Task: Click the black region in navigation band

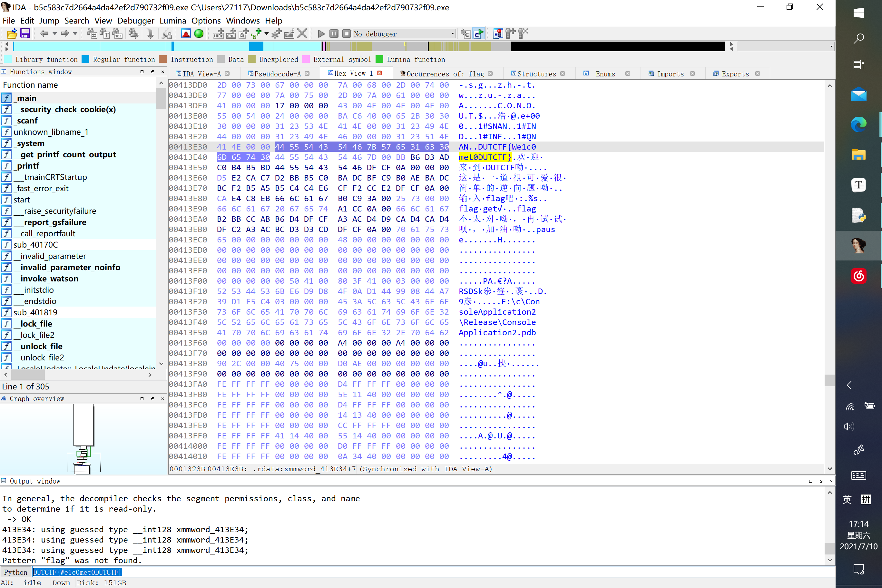Action: coord(617,46)
